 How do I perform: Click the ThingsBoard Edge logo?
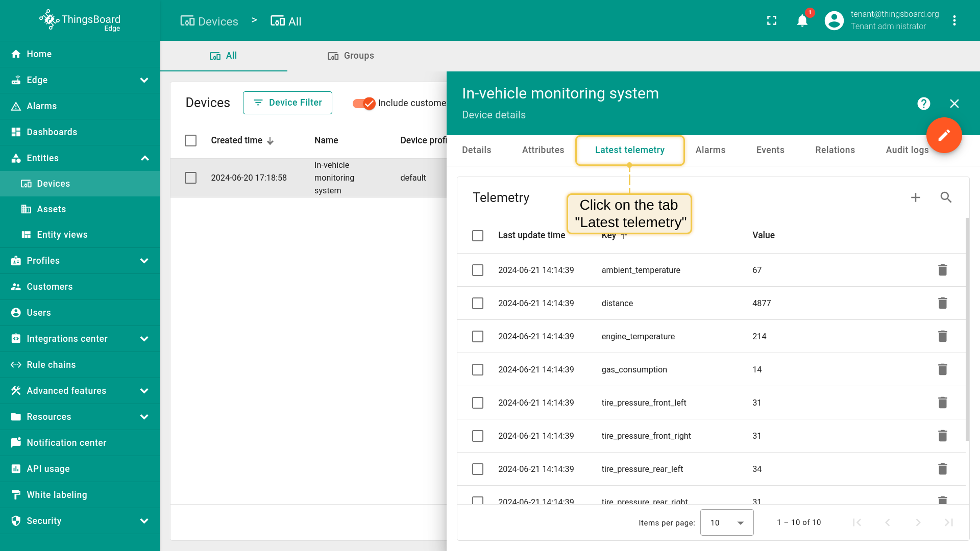point(80,20)
